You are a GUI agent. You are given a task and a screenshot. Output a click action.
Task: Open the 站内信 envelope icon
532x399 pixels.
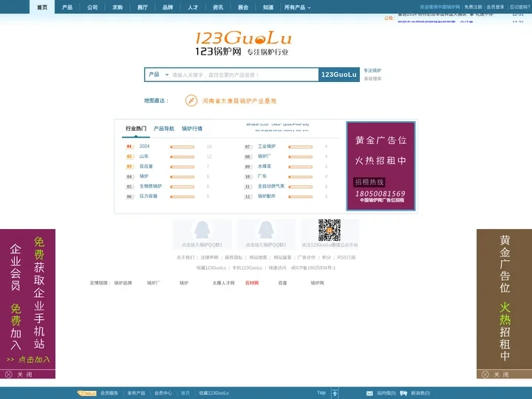click(370, 393)
